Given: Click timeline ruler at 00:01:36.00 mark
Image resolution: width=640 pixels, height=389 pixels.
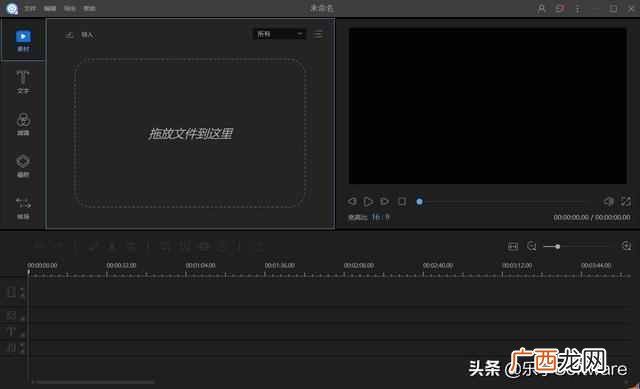Looking at the screenshot, I should click(280, 265).
